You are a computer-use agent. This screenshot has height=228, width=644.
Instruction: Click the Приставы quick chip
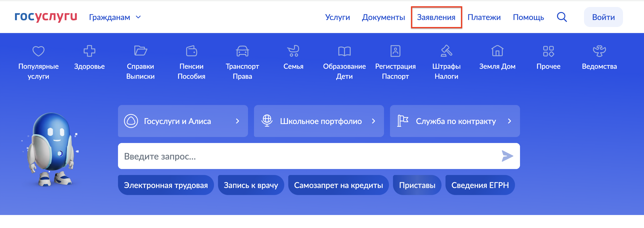coord(417,185)
